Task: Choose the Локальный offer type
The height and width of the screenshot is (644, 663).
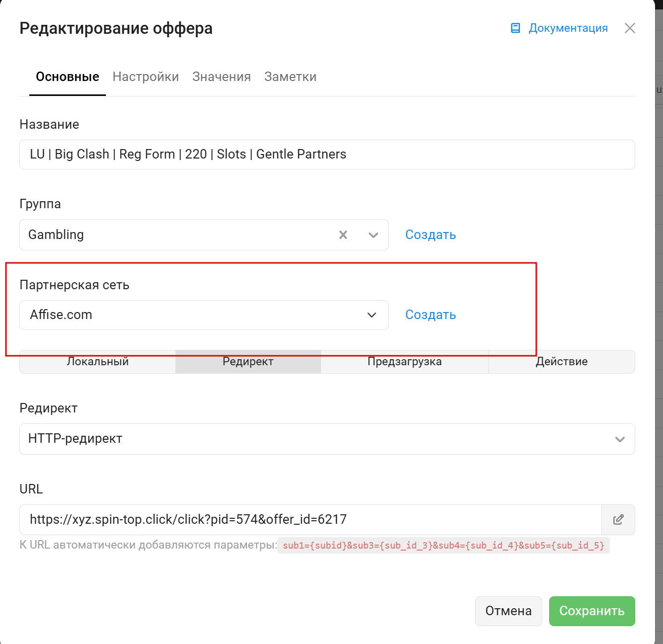Action: [98, 362]
